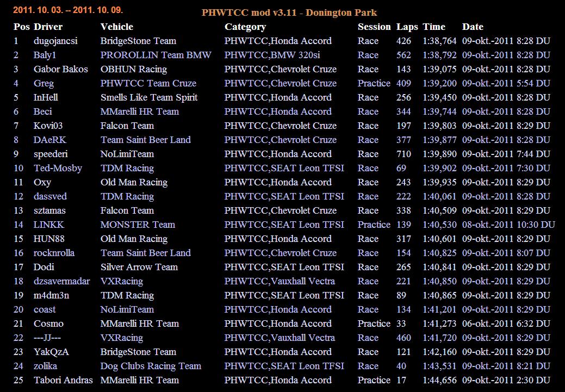565x392 pixels.
Task: Select driver name InHell
Action: (46, 97)
